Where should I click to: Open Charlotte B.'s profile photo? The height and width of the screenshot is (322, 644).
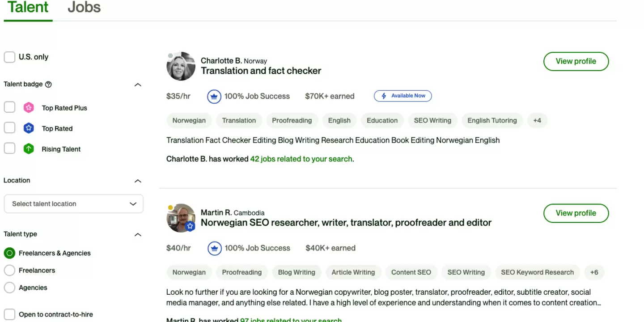click(x=181, y=66)
